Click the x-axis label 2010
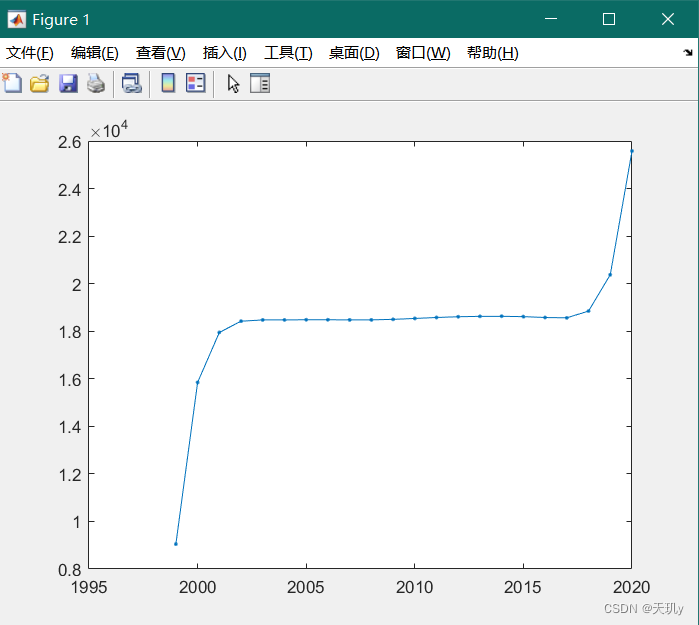 [415, 587]
